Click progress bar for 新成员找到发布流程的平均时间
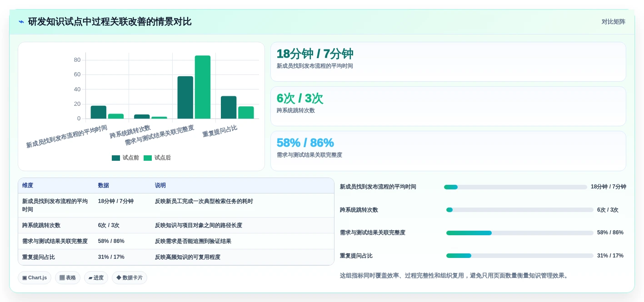Image resolution: width=644 pixels, height=302 pixels. [515, 187]
